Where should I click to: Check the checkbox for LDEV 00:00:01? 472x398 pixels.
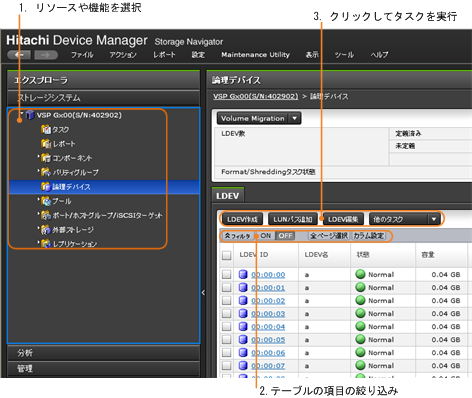pyautogui.click(x=227, y=288)
